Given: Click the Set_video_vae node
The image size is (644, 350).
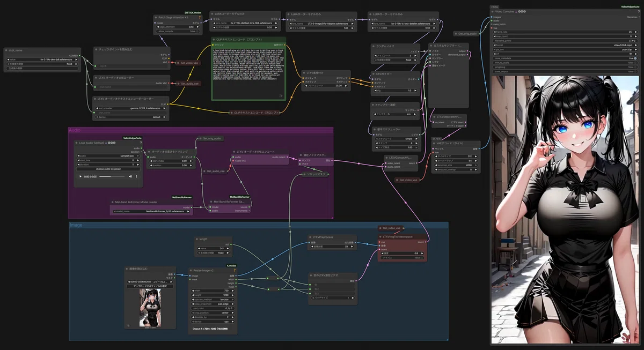Looking at the screenshot, I should point(189,63).
